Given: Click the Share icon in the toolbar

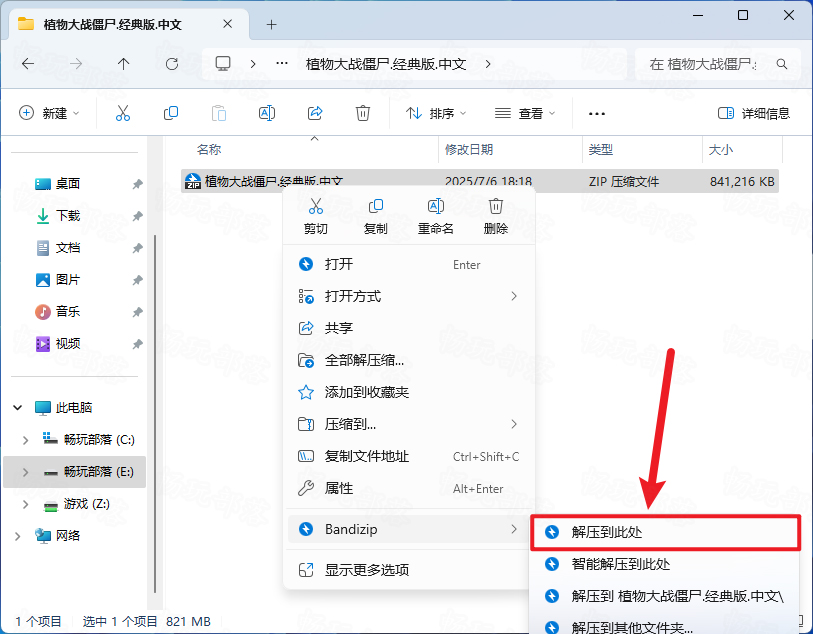Looking at the screenshot, I should pyautogui.click(x=315, y=113).
